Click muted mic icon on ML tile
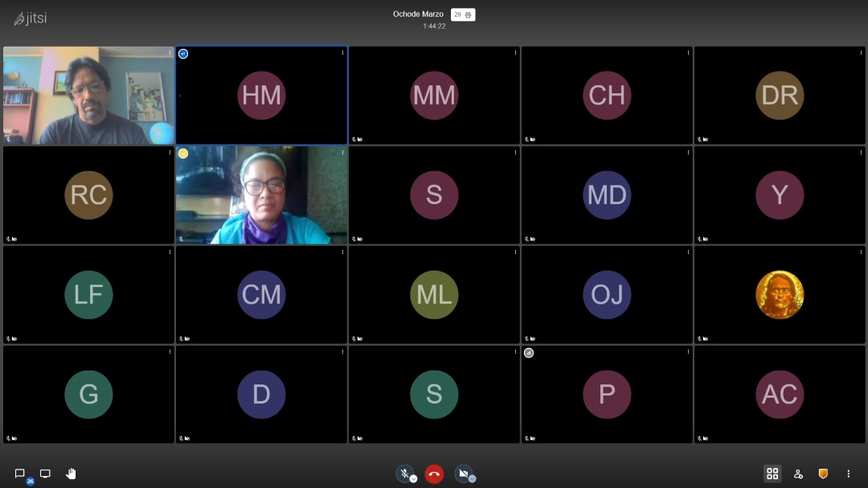Screen dimensions: 868x488 [354, 339]
